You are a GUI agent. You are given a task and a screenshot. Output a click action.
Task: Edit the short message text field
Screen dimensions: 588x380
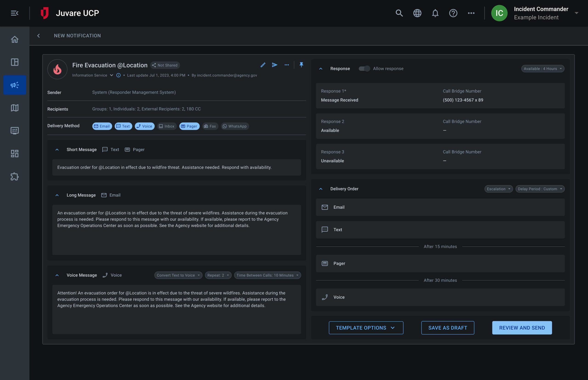tap(176, 167)
